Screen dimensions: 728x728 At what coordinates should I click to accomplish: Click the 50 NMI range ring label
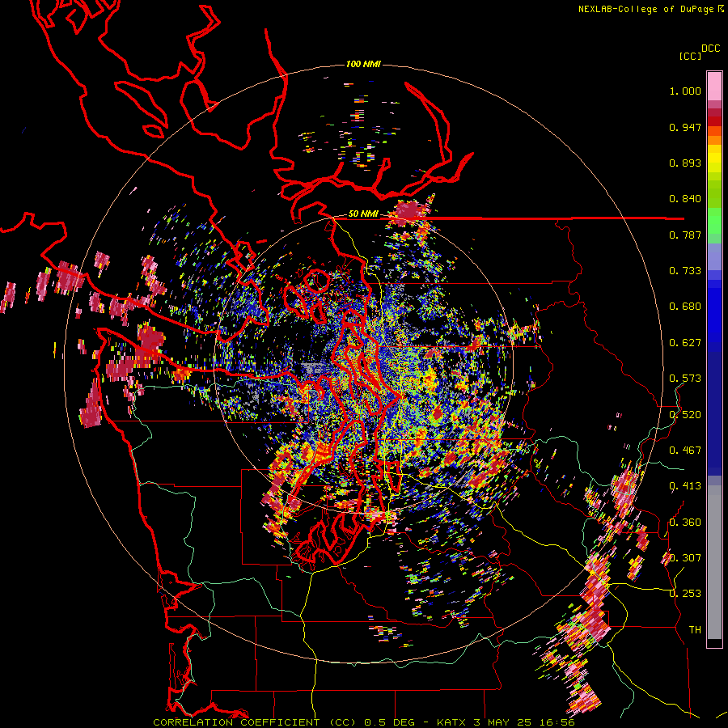(363, 214)
